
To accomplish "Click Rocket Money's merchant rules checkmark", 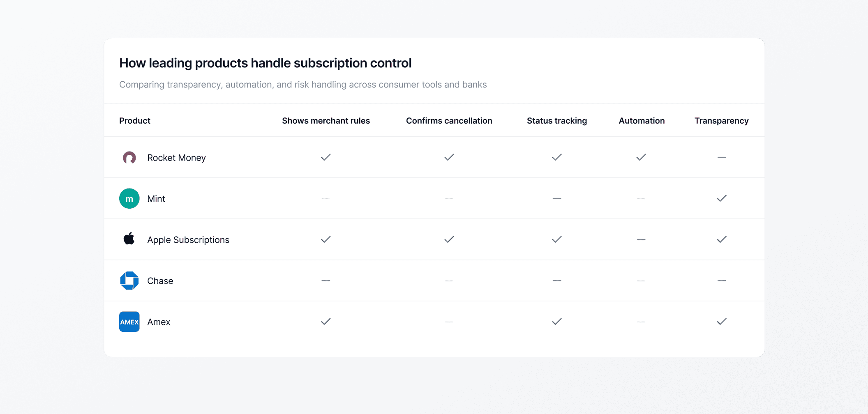I will (x=325, y=157).
